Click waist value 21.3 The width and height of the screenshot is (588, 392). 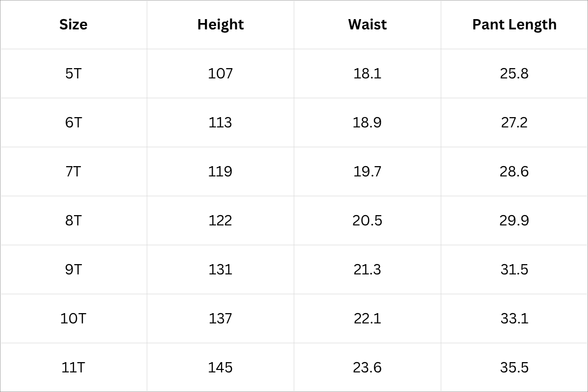click(x=367, y=269)
